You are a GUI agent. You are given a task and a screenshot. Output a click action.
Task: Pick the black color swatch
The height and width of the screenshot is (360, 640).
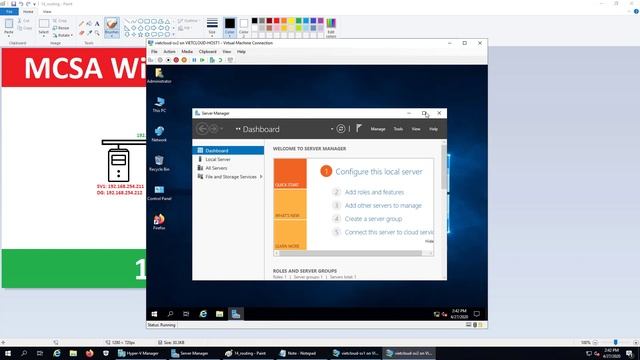[255, 21]
